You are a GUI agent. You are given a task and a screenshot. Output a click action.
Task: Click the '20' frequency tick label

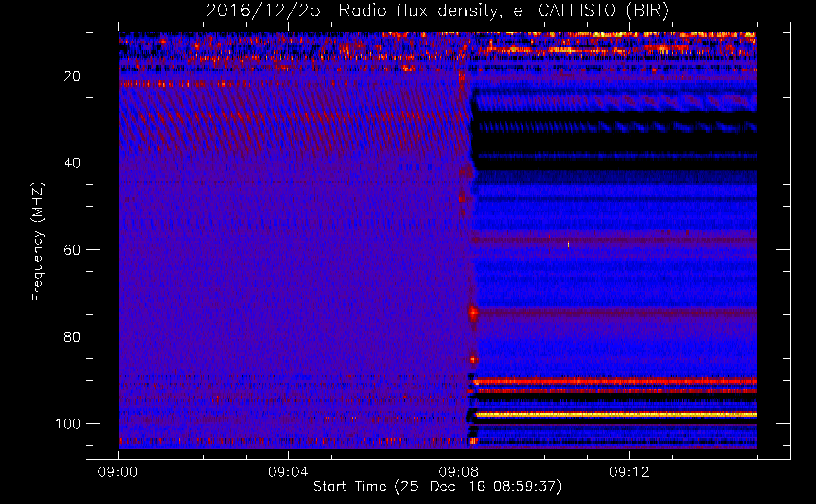[x=73, y=76]
